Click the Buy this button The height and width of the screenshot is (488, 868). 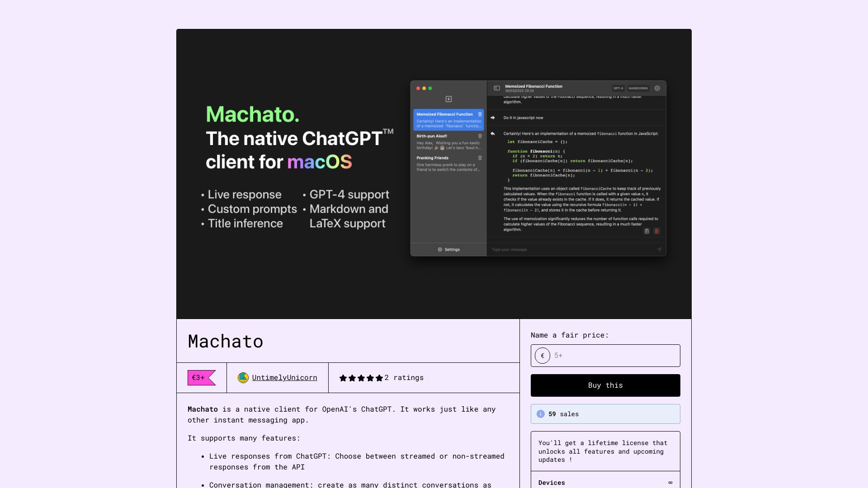(x=605, y=385)
